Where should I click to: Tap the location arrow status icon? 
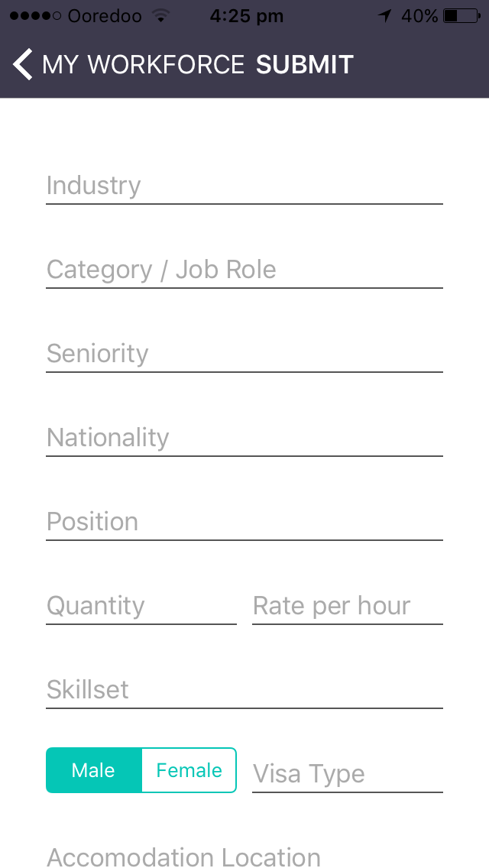[x=385, y=16]
